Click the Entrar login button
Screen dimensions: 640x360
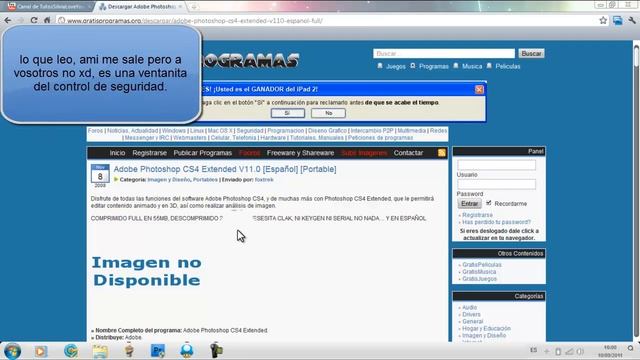click(x=469, y=203)
